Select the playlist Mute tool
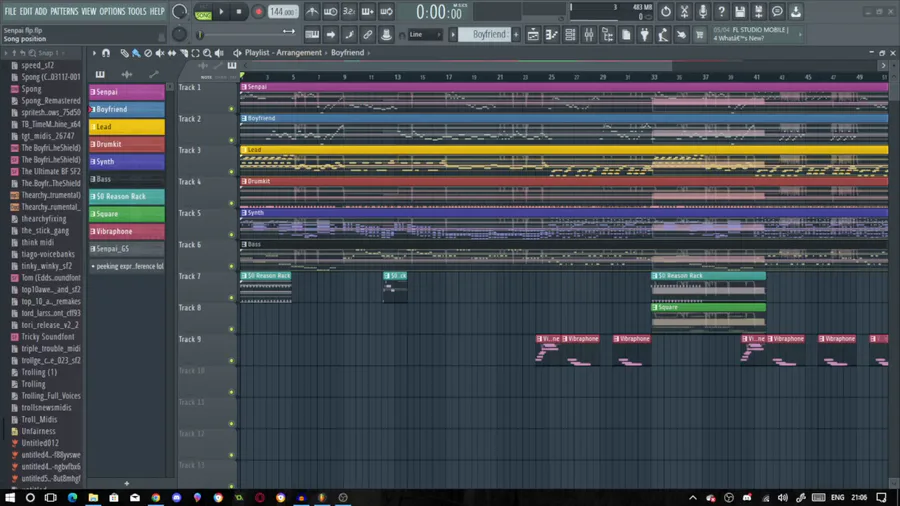The image size is (900, 506). (160, 53)
